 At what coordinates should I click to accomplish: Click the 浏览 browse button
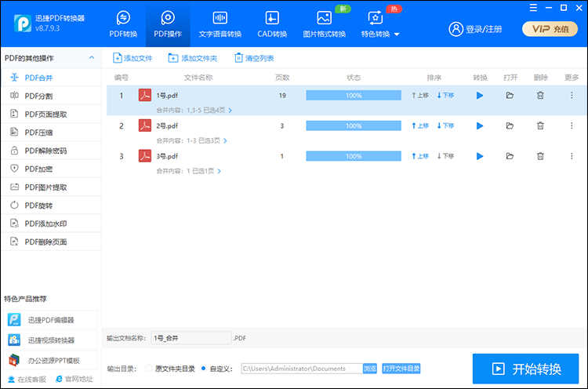click(370, 369)
